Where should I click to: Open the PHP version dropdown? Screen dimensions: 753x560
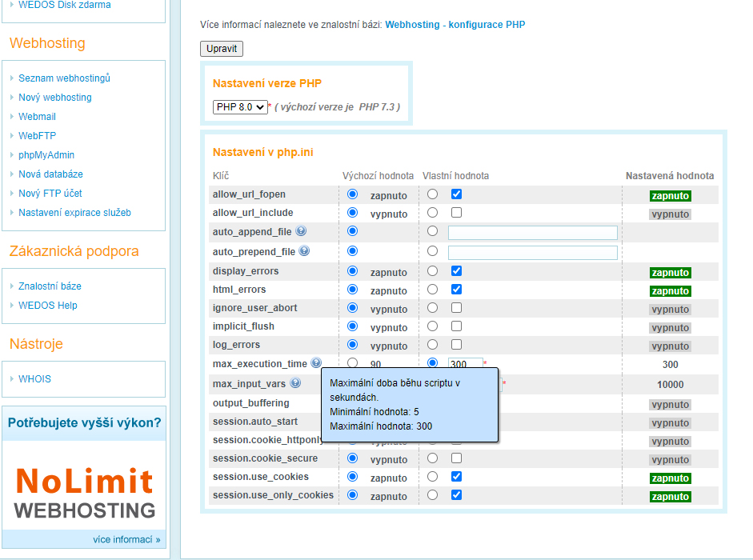(240, 107)
